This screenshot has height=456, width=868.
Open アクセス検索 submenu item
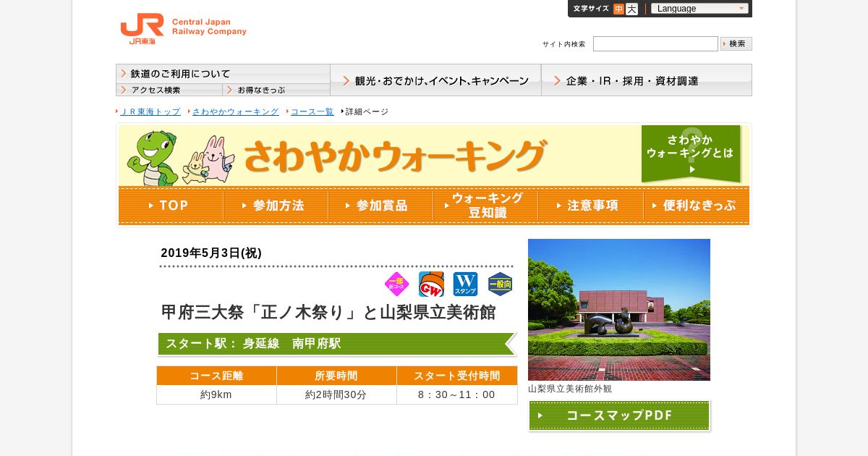coord(169,90)
